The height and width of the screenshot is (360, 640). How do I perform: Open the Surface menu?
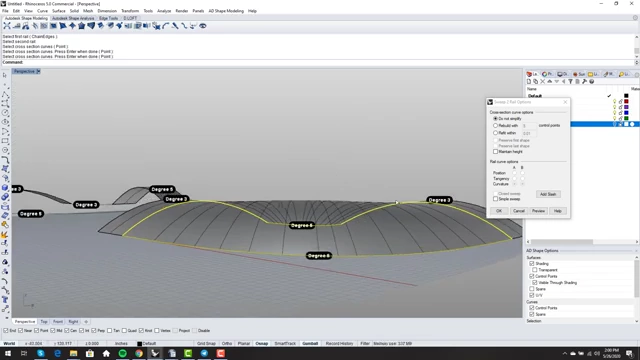pos(58,11)
